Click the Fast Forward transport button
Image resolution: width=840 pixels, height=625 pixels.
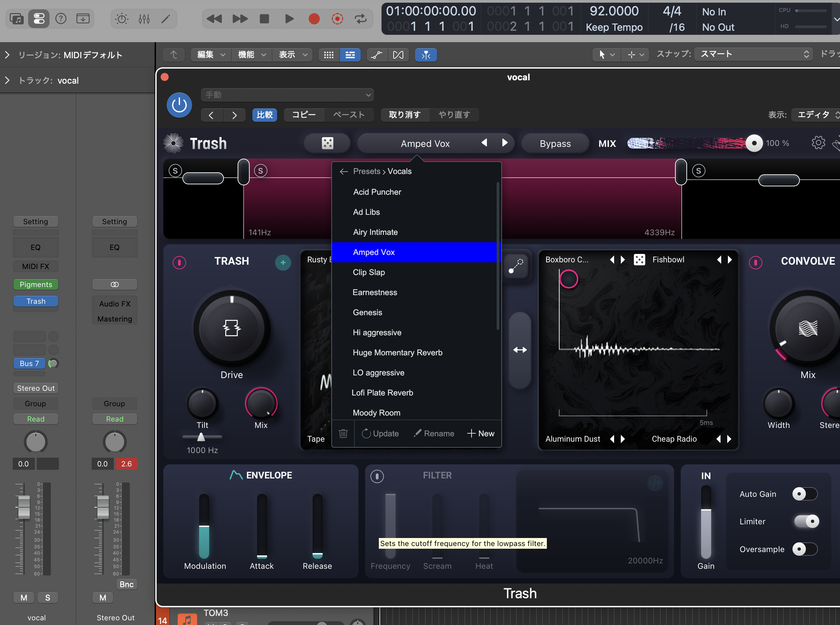pyautogui.click(x=240, y=18)
